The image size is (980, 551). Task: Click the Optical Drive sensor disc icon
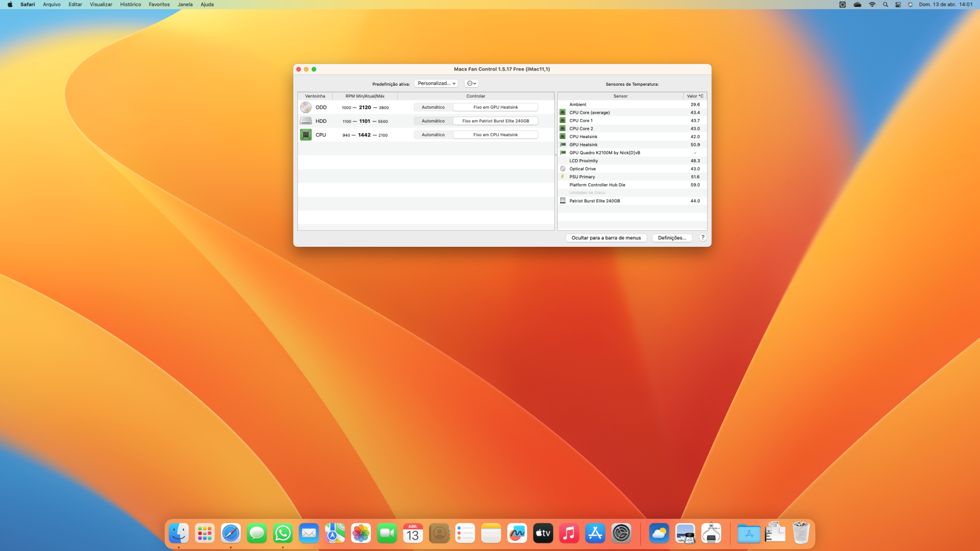coord(563,168)
